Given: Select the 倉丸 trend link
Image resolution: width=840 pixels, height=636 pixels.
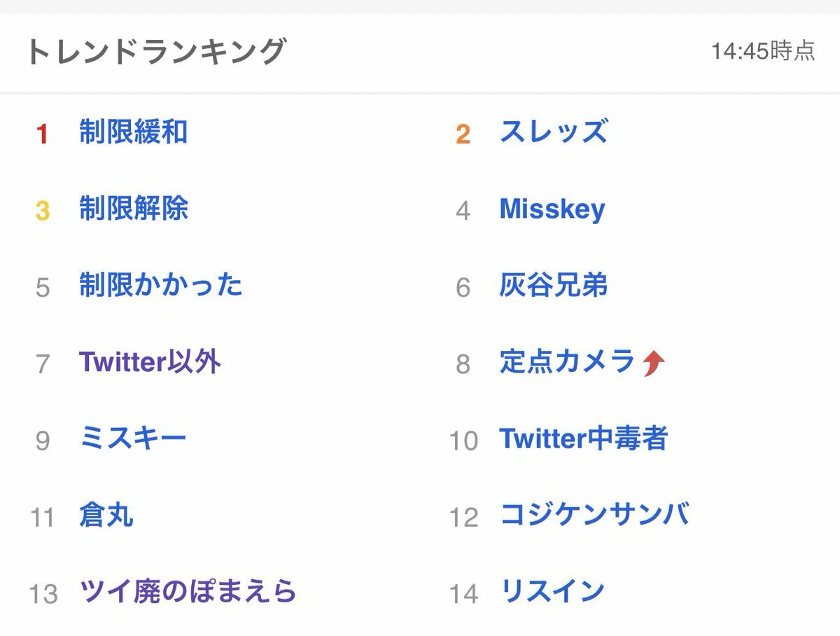Looking at the screenshot, I should coord(106,516).
